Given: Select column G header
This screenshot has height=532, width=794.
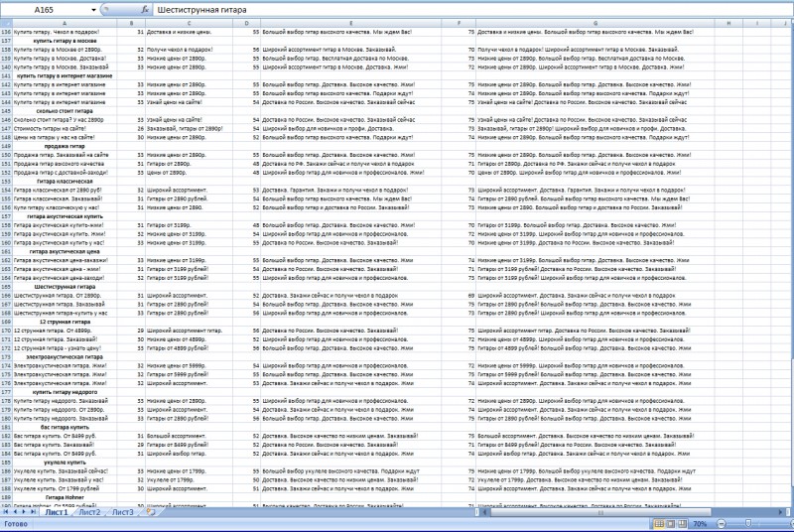Looking at the screenshot, I should coord(595,23).
